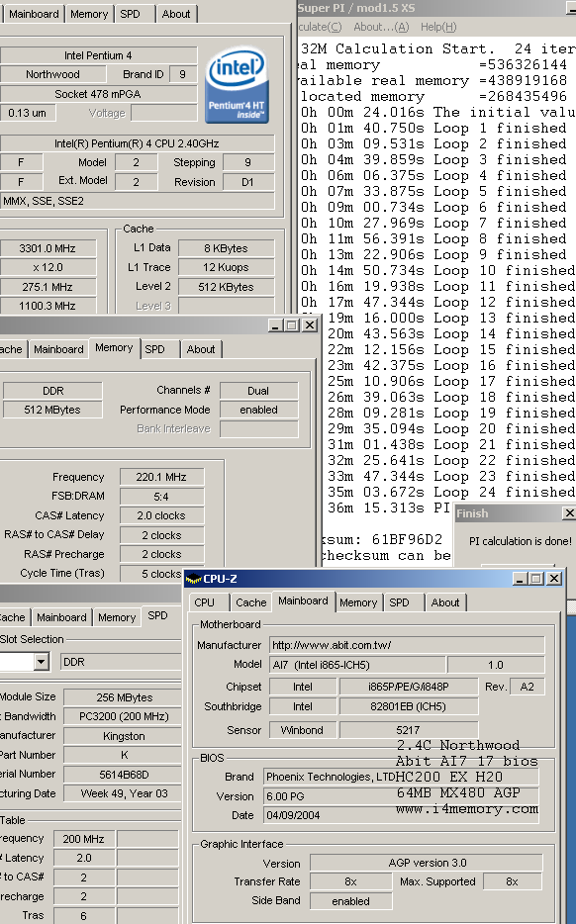
Task: Select the About tab in the Memory-tab window
Action: 201,349
